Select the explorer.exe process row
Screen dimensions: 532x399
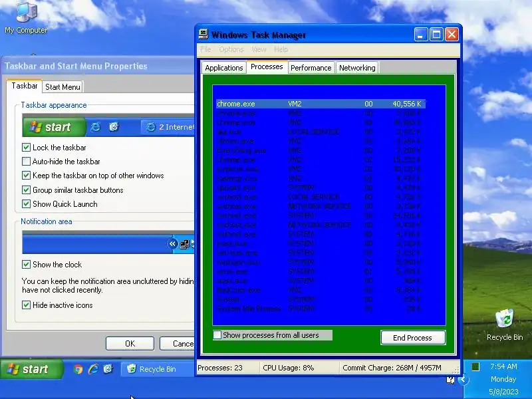[x=321, y=169]
